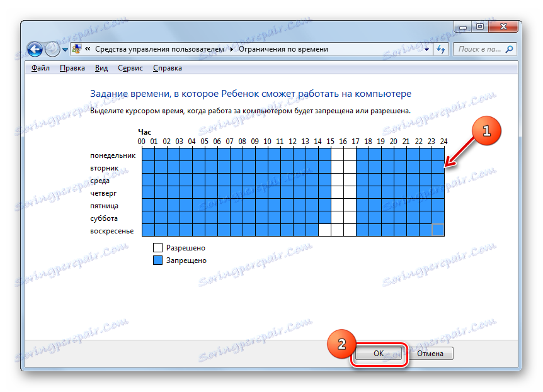Click the white Разрешено legend swatch
Image resolution: width=543 pixels, height=392 pixels.
point(157,247)
